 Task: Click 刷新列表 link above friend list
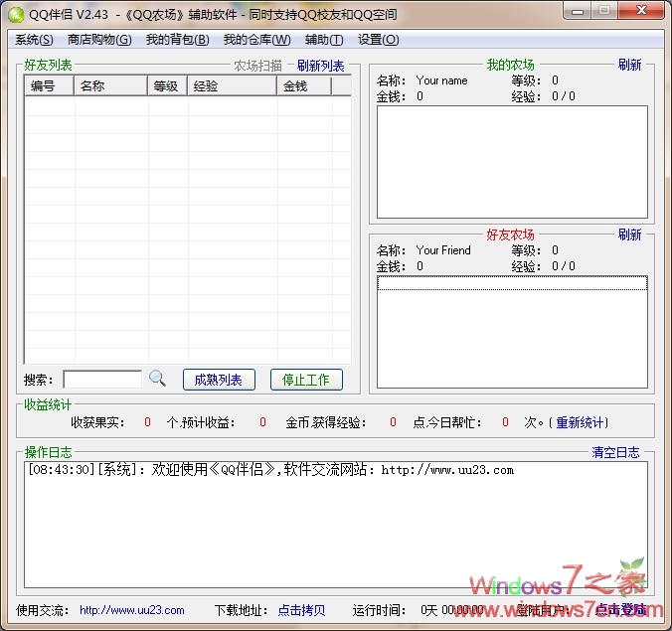pyautogui.click(x=320, y=66)
